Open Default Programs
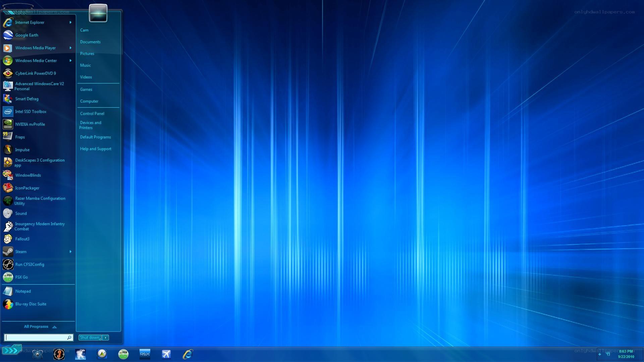 click(96, 137)
